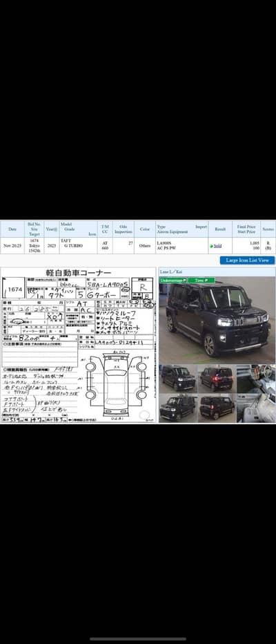
Task: Open the dashboard interior thumbnail
Action: pos(256,378)
